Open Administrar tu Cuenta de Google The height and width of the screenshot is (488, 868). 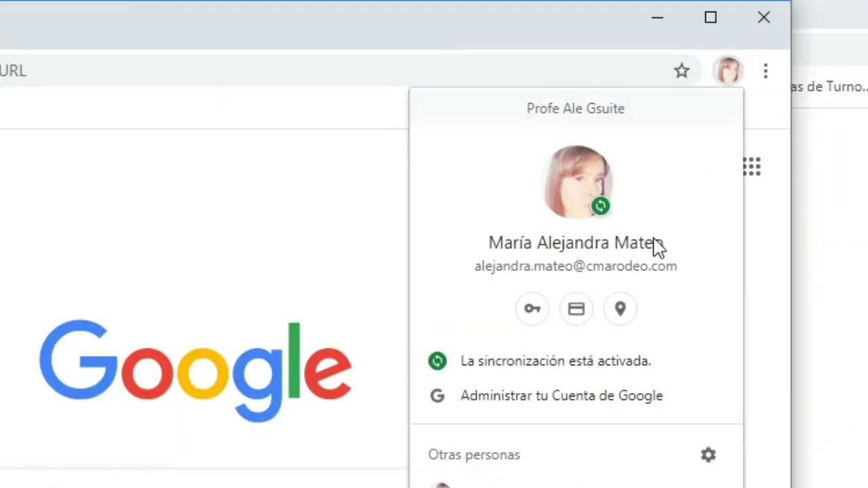(561, 396)
